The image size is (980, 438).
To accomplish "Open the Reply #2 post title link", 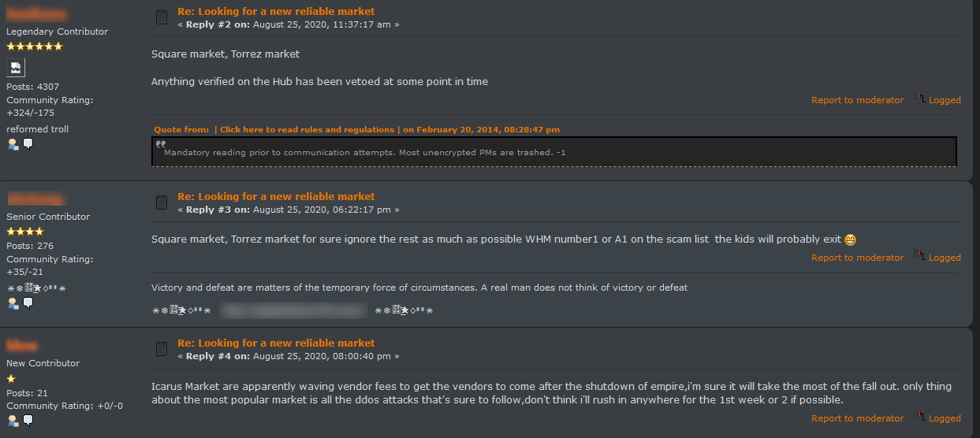I will (x=276, y=11).
